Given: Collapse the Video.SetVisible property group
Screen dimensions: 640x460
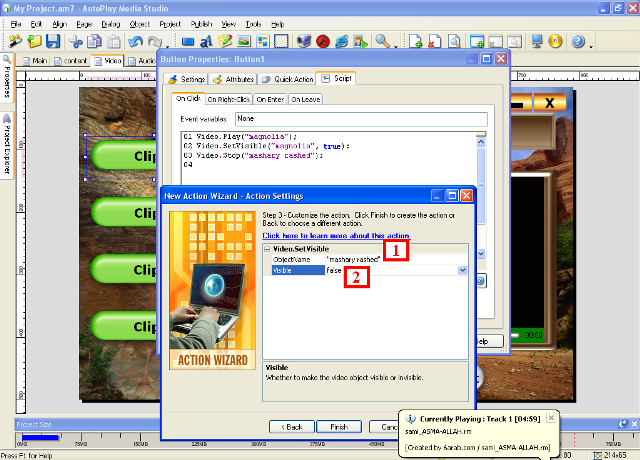Looking at the screenshot, I should point(267,248).
